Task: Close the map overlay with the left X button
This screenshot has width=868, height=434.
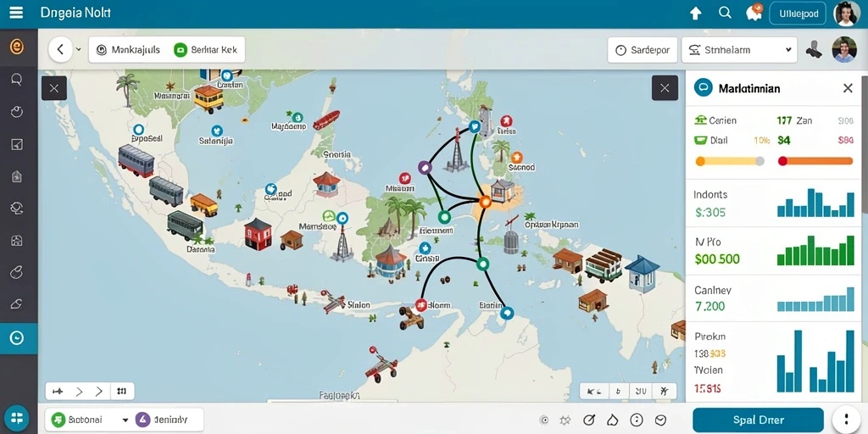Action: (x=53, y=88)
